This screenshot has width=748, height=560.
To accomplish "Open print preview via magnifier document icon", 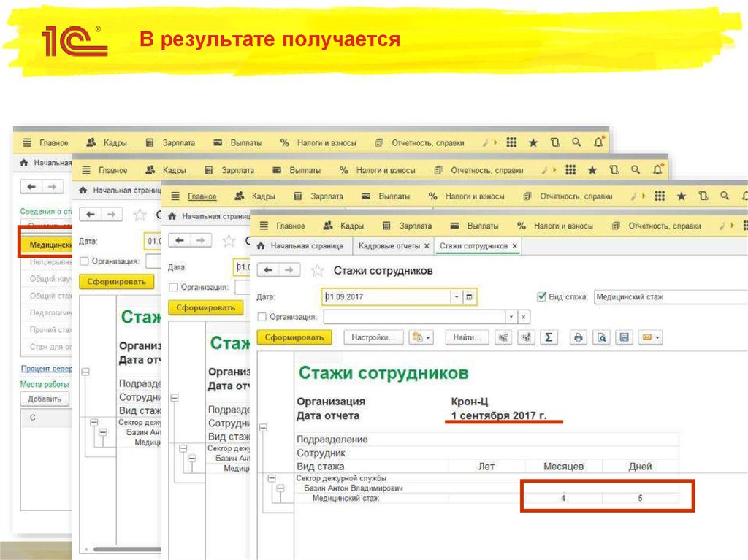I will (x=600, y=337).
